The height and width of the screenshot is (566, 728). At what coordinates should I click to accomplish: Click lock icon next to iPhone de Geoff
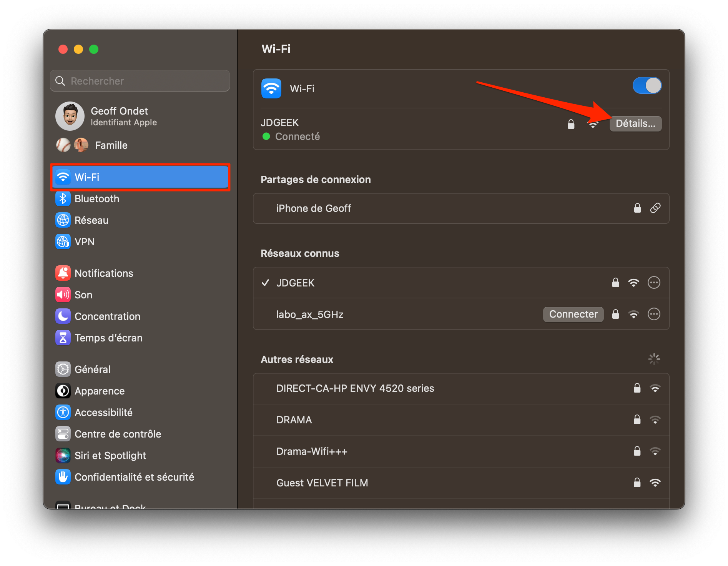point(637,208)
